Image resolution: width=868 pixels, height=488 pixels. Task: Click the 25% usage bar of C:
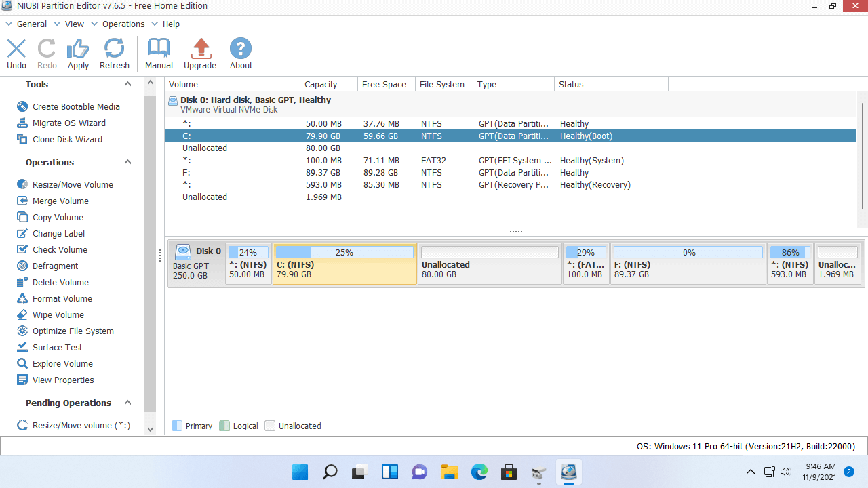(x=344, y=252)
